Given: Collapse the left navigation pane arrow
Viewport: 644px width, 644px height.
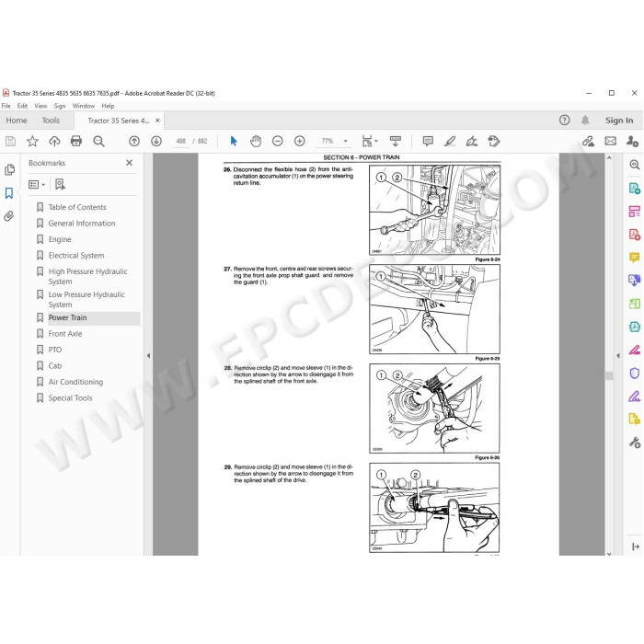Looking at the screenshot, I should pyautogui.click(x=148, y=356).
